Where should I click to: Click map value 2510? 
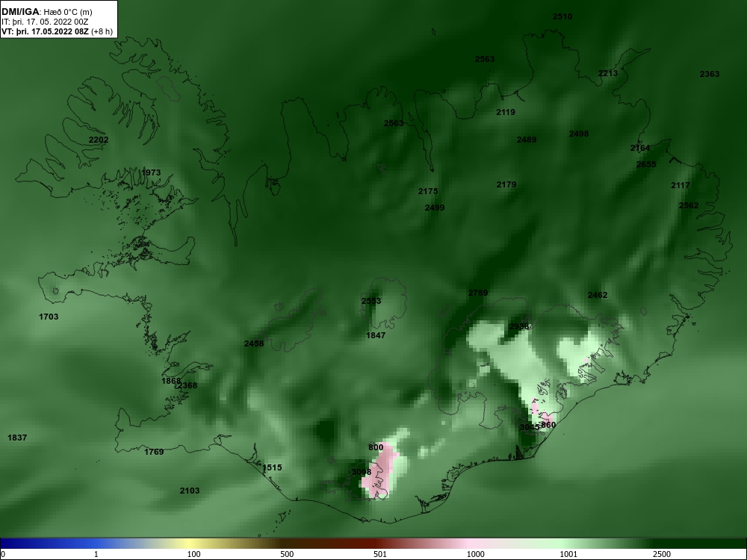[x=562, y=16]
